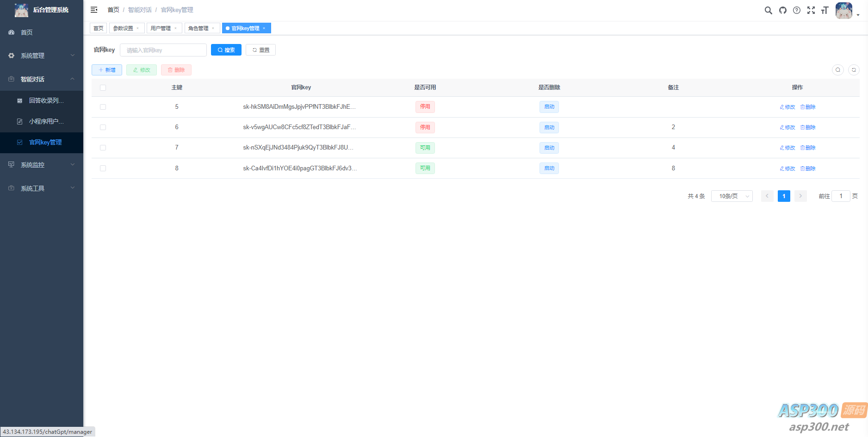Delete the row with 主键 5
Screen dimensions: 868x437
808,107
